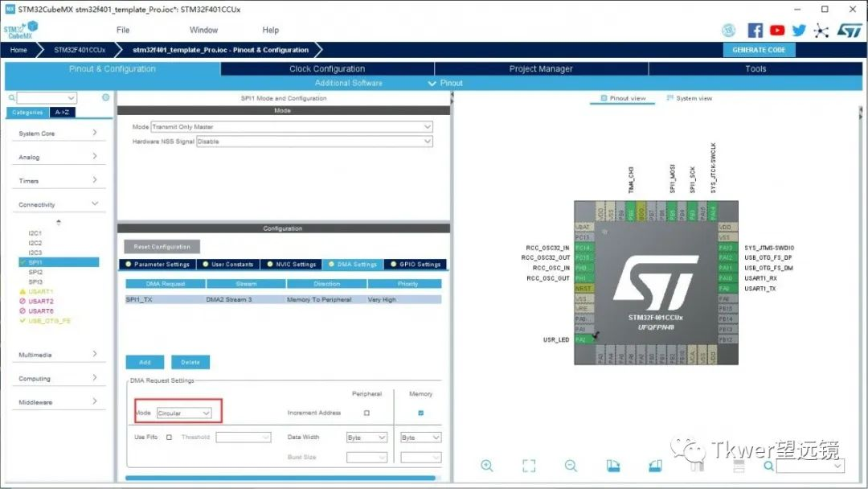This screenshot has height=489, width=868.
Task: Click the ST community network icon
Action: click(x=821, y=31)
